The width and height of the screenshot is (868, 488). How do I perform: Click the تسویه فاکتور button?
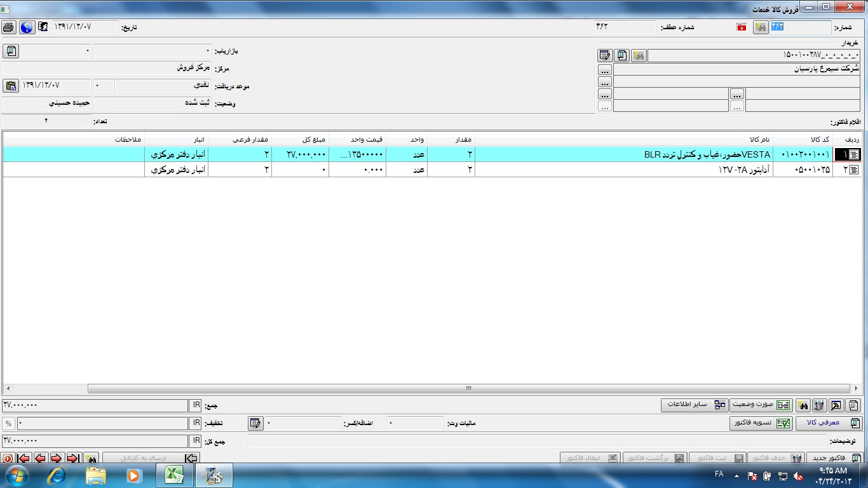[x=761, y=423]
